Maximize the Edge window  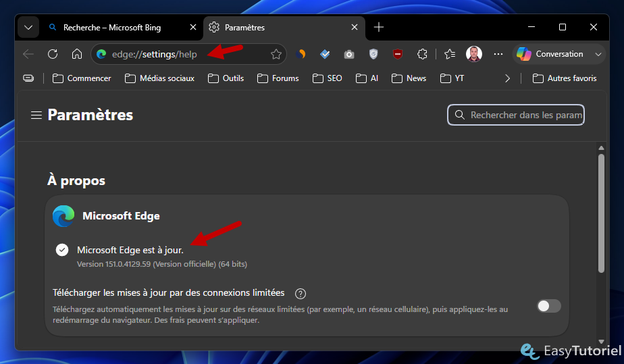click(563, 27)
